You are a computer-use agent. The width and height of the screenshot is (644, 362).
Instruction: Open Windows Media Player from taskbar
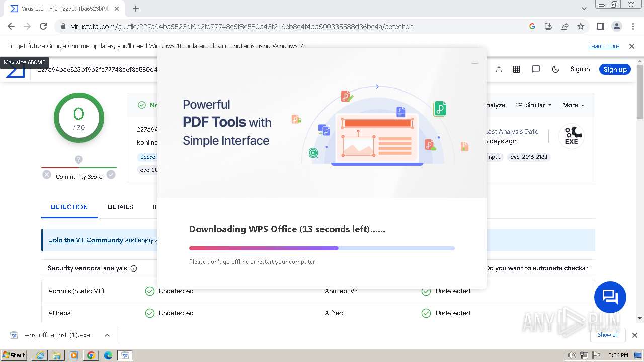click(74, 355)
